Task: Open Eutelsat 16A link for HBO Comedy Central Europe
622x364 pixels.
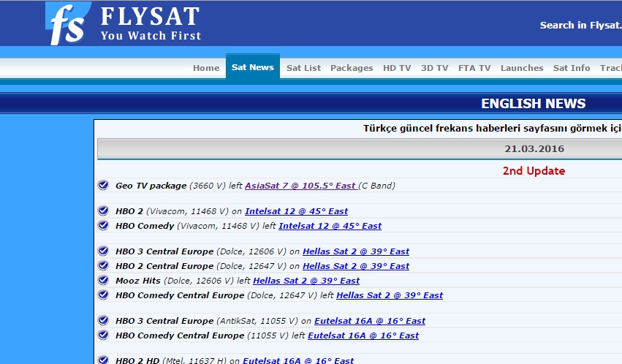Action: tap(363, 335)
